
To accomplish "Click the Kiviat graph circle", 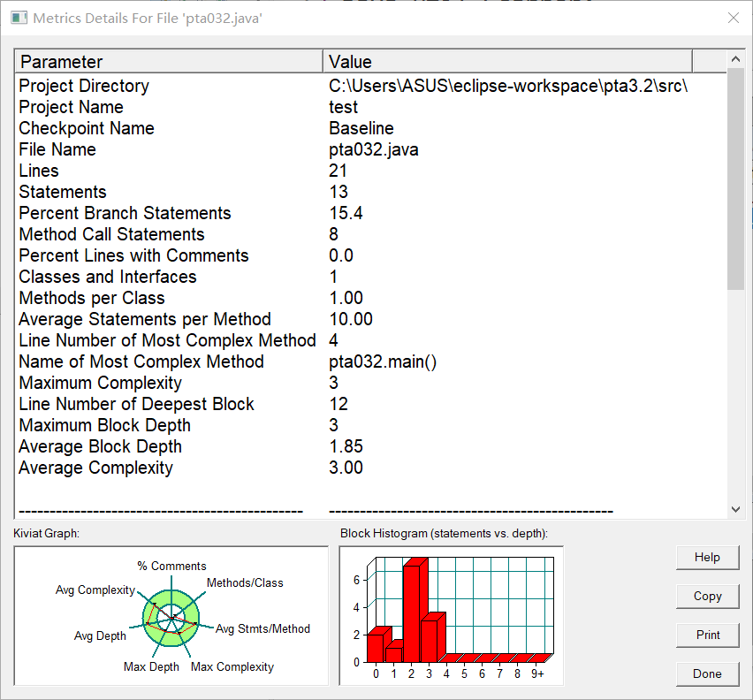I will point(171,618).
